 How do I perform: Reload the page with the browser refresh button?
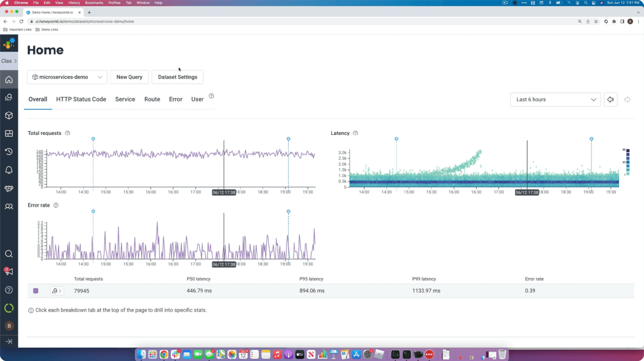click(x=21, y=21)
